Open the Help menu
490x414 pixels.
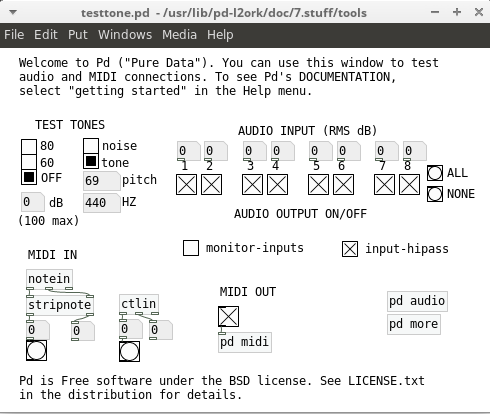tap(220, 35)
